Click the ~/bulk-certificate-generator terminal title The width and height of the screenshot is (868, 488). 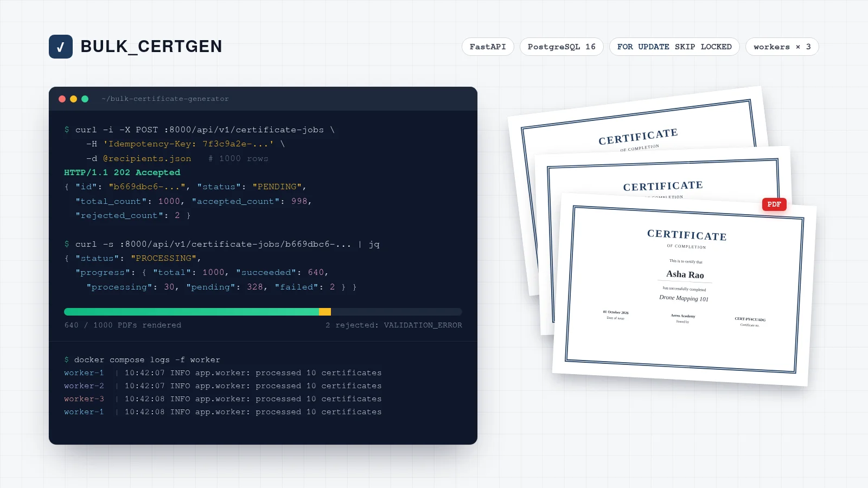pos(165,99)
